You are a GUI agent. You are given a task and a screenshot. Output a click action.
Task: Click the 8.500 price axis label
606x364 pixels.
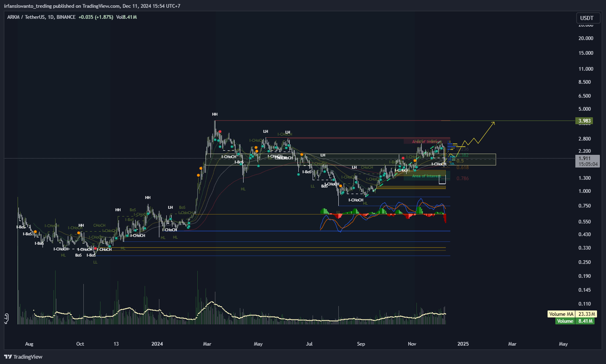(x=585, y=82)
